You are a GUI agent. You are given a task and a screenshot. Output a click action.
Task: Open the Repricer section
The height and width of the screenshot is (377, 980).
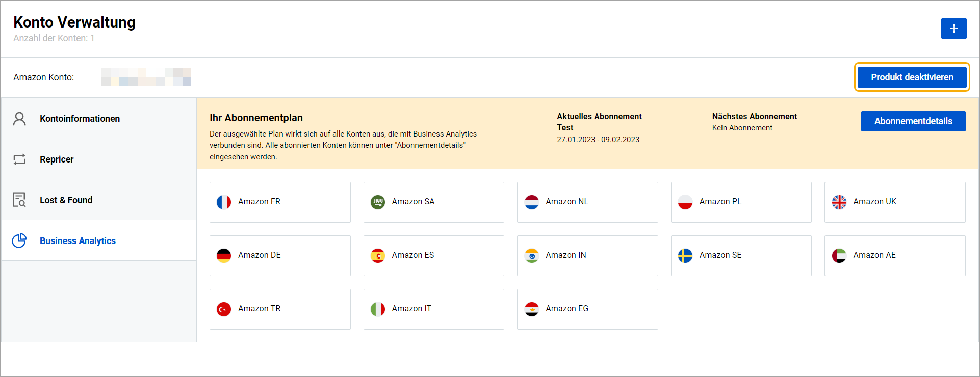click(x=99, y=159)
